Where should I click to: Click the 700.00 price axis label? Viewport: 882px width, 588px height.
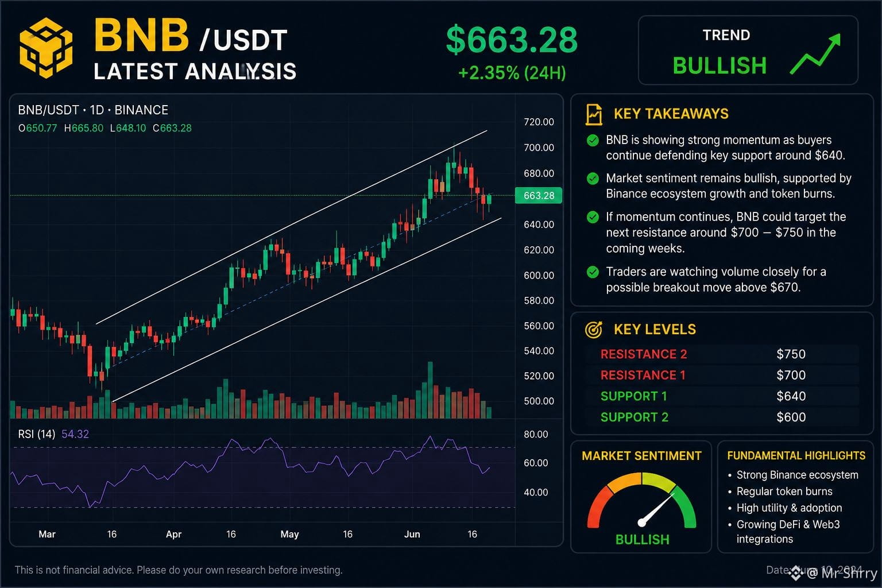(x=539, y=148)
